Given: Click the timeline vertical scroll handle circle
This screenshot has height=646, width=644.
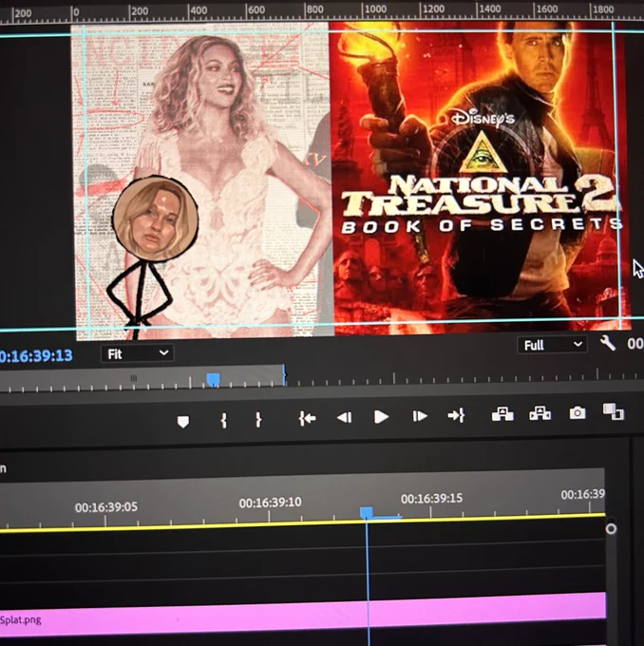Looking at the screenshot, I should (x=611, y=528).
